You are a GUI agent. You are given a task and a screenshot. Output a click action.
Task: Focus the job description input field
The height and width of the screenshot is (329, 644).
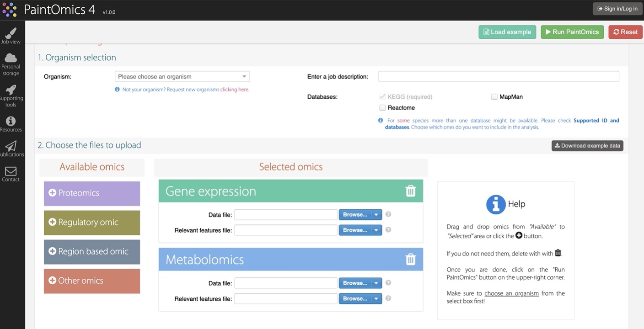click(x=499, y=77)
